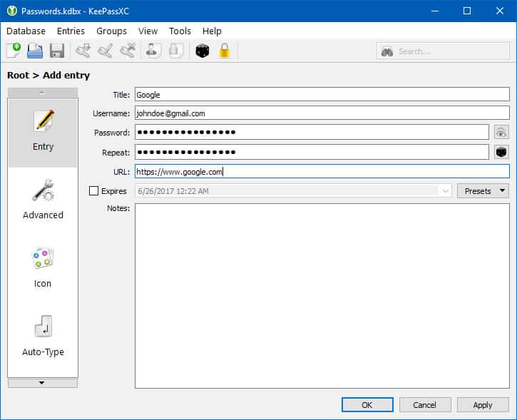Click the binoculars search icon
The width and height of the screenshot is (517, 420).
pyautogui.click(x=387, y=51)
